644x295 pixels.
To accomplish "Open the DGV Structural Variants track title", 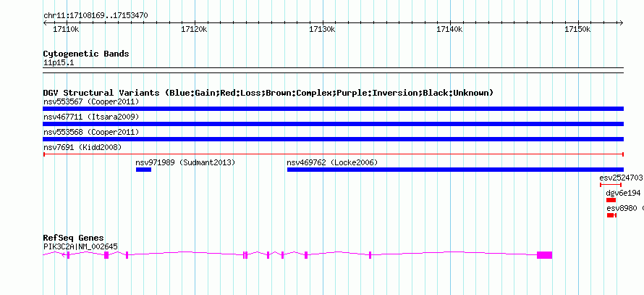I will (268, 93).
